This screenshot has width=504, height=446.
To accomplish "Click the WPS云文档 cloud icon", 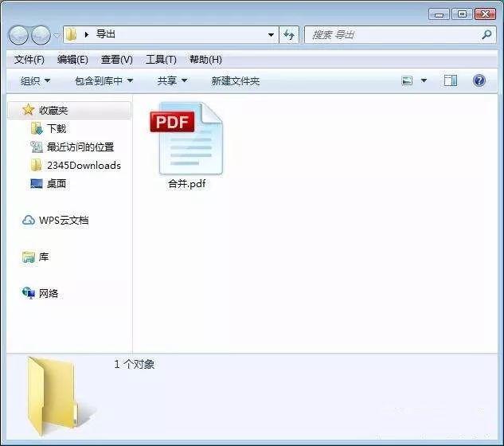I will pos(29,221).
